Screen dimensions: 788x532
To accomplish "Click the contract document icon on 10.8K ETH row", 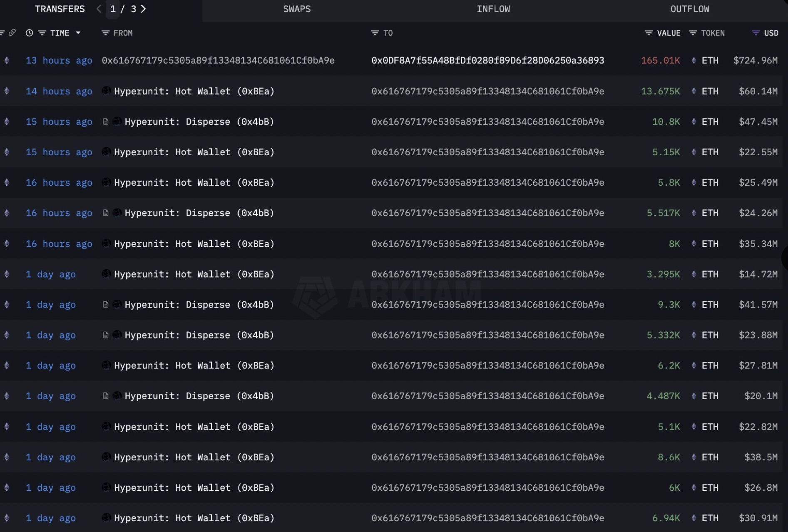I will point(106,122).
